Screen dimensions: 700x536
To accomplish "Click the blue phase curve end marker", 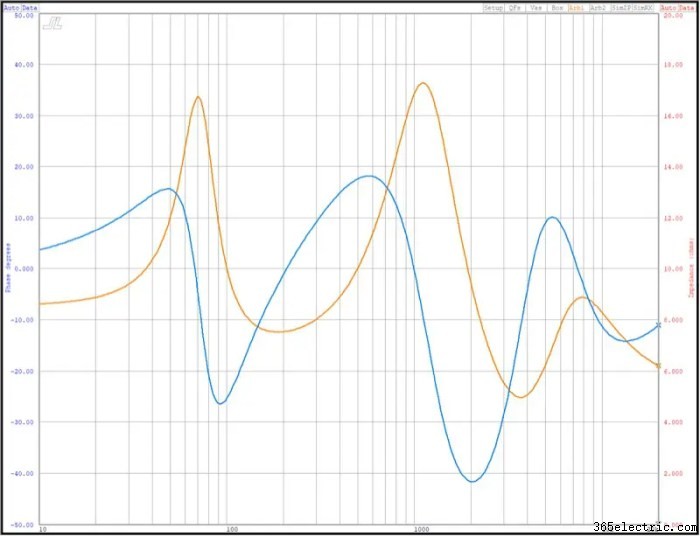I will (658, 325).
